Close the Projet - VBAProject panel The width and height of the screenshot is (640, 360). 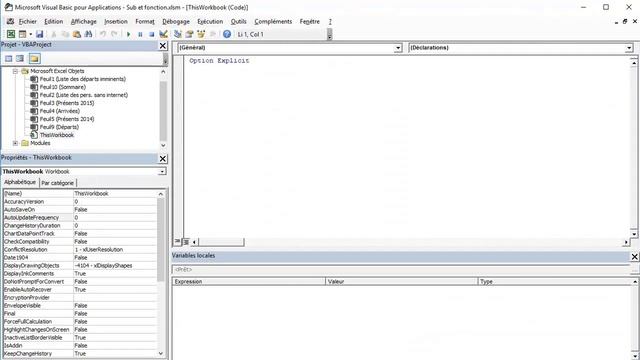pos(162,45)
